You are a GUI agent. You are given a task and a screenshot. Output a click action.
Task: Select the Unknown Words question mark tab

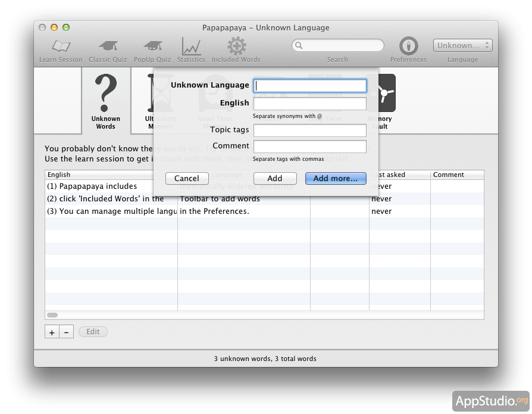click(106, 100)
